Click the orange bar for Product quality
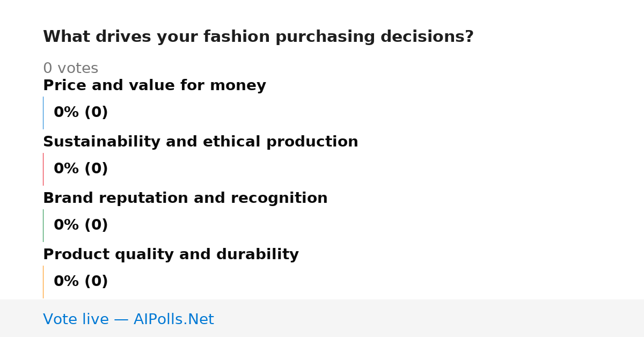This screenshot has width=644, height=337. (43, 282)
